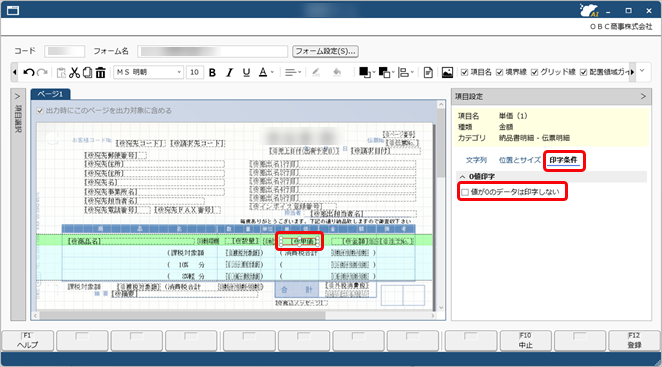
Task: Click the vertical scrollbar down arrow
Action: (x=441, y=308)
